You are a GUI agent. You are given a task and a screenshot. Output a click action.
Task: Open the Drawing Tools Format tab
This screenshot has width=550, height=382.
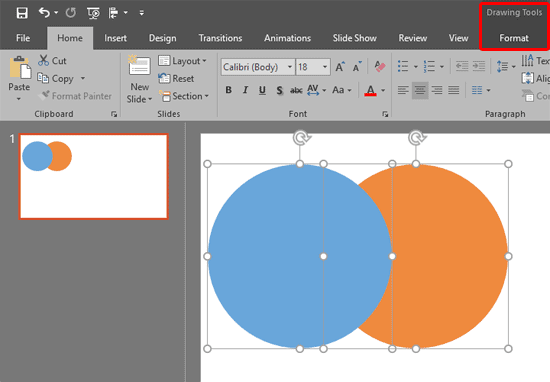[514, 38]
